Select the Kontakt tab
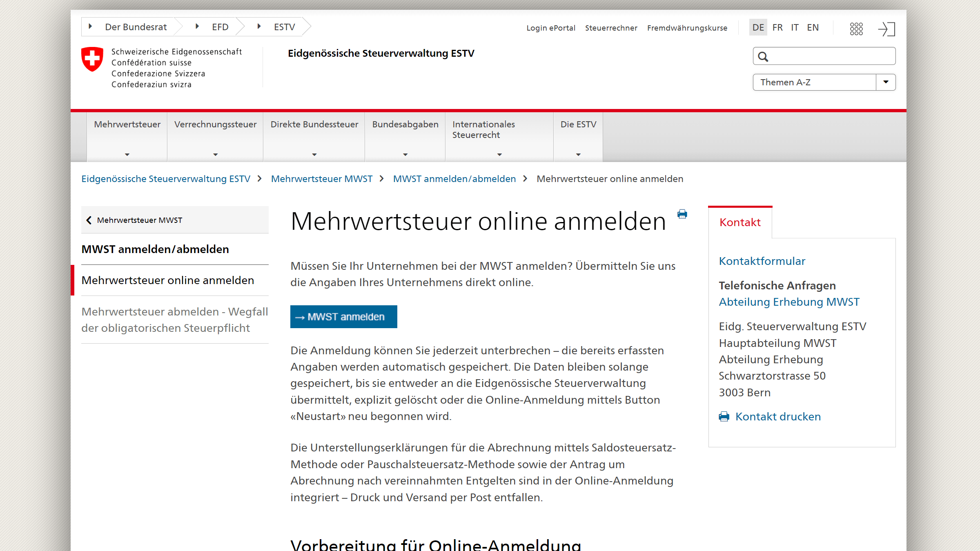 [740, 222]
